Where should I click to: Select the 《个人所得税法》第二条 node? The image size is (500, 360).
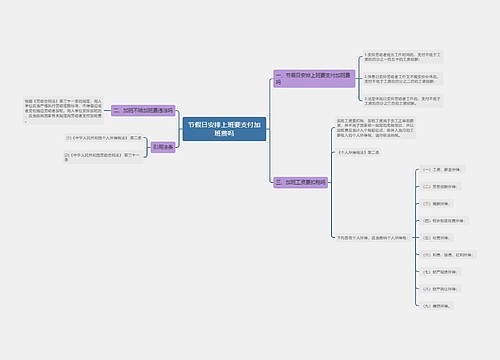coord(358,152)
